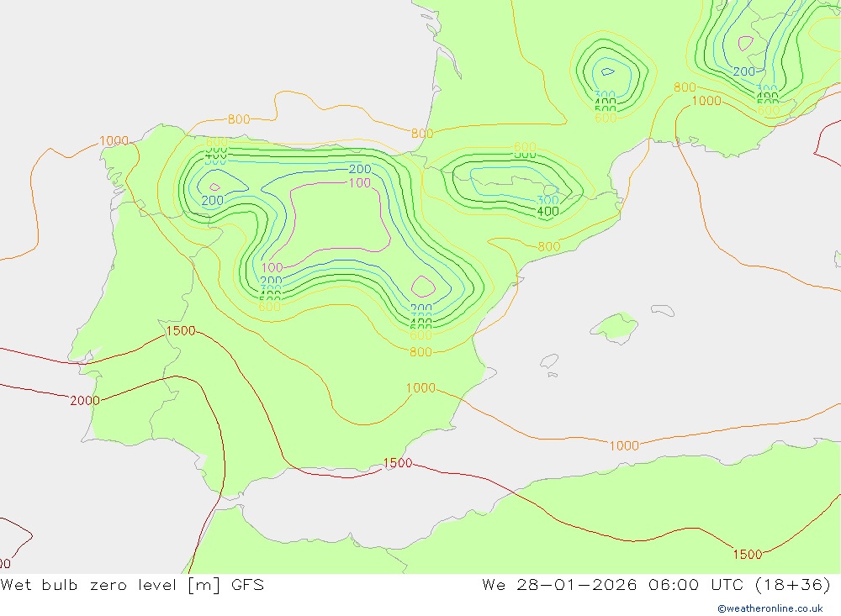This screenshot has height=616, width=841.
Task: Select the blue 200 label over the Alps
Action: coord(744,71)
